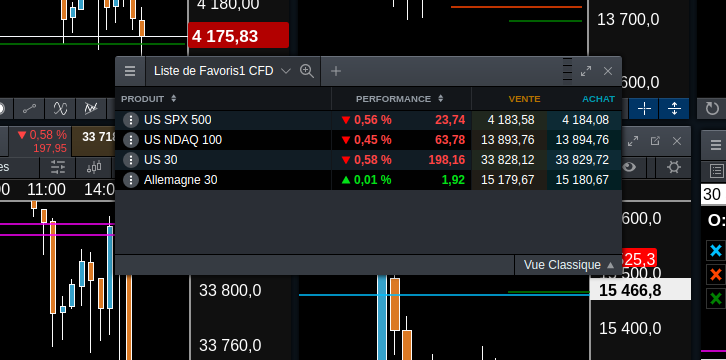
Task: Open options menu for Allemagne 30
Action: (131, 180)
